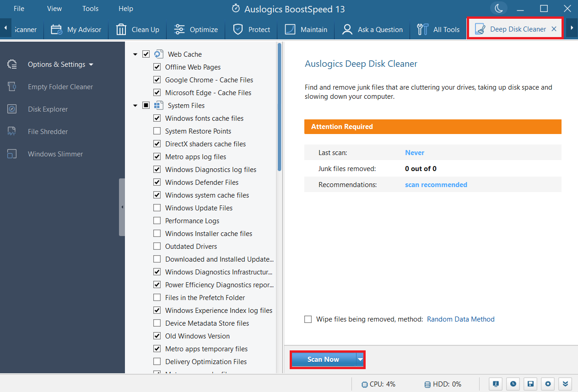Click the scan recommended link
This screenshot has height=392, width=578.
tap(436, 185)
